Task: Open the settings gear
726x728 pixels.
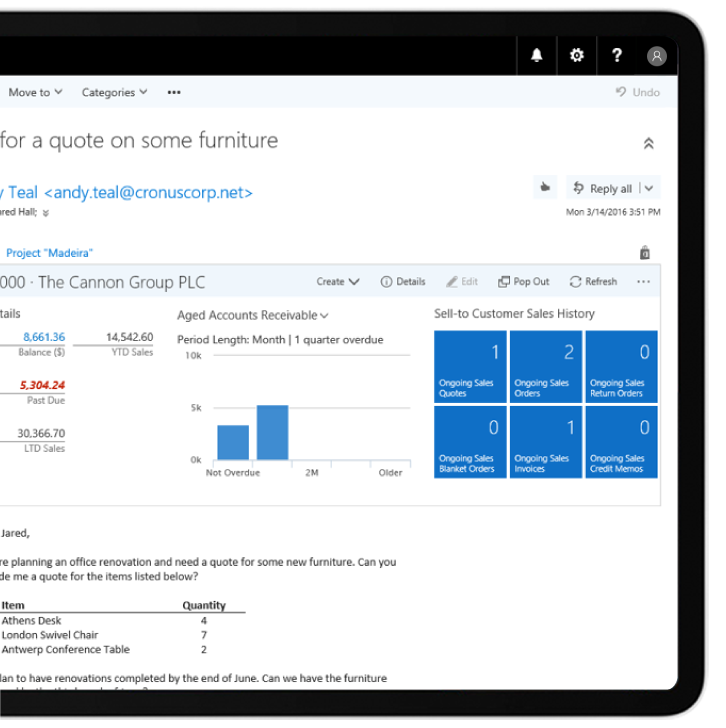Action: pyautogui.click(x=577, y=55)
